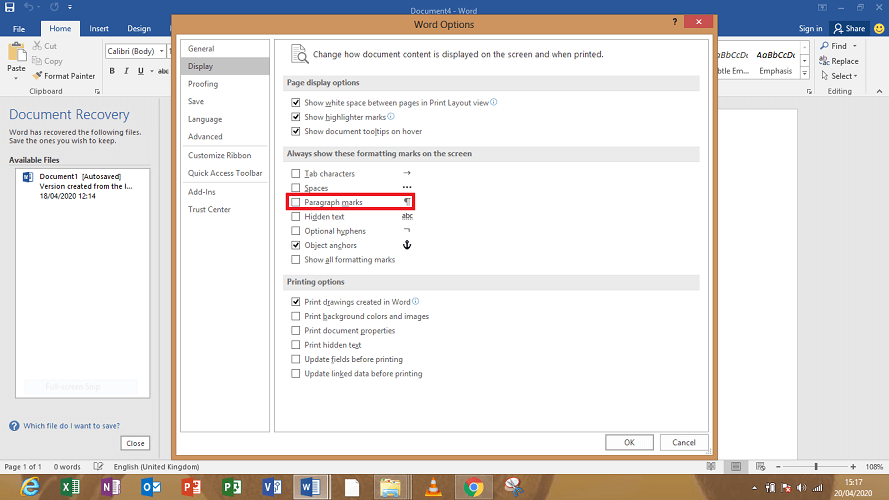The image size is (889, 500).
Task: Click the Redo arrow in title bar
Action: pos(54,7)
